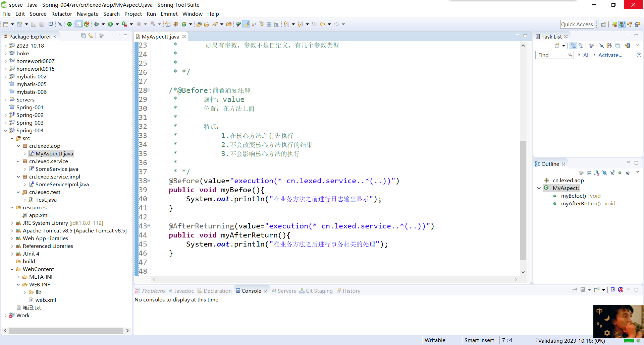Click Collapse All icon in Outline
644x345 pixels.
pos(589,173)
